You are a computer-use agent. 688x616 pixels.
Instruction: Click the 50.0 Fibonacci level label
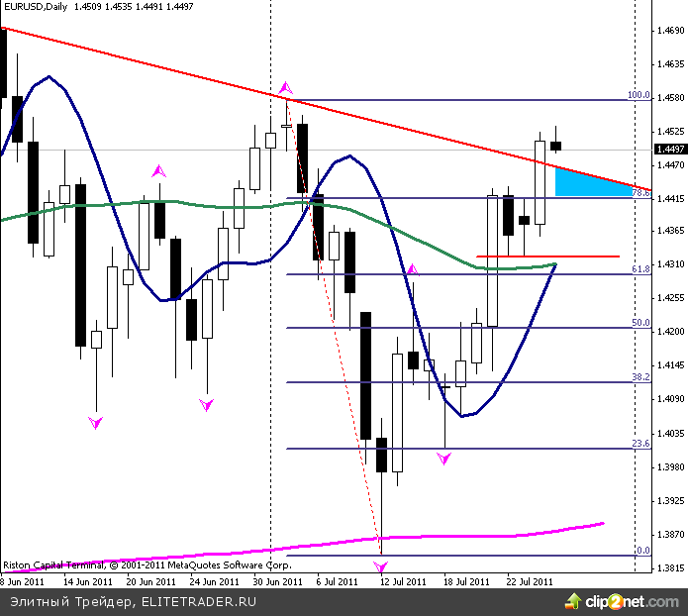click(x=640, y=322)
